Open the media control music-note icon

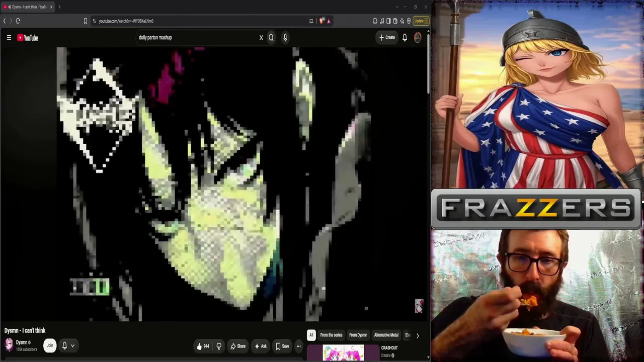click(x=382, y=21)
